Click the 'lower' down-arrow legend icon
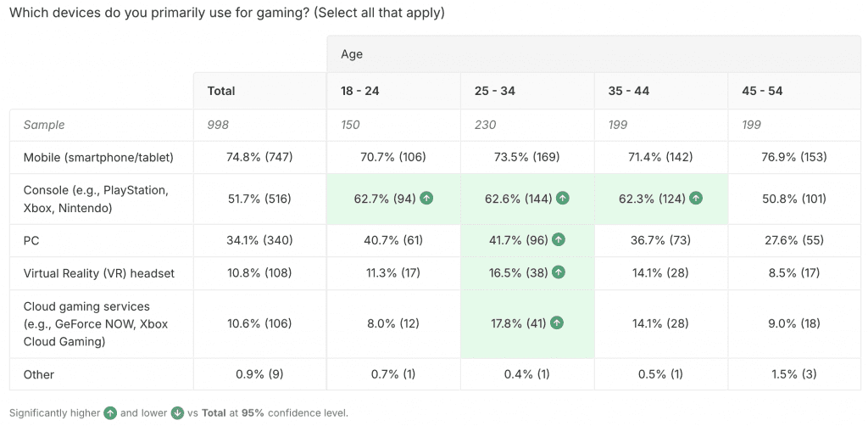Image resolution: width=868 pixels, height=426 pixels. point(179,413)
